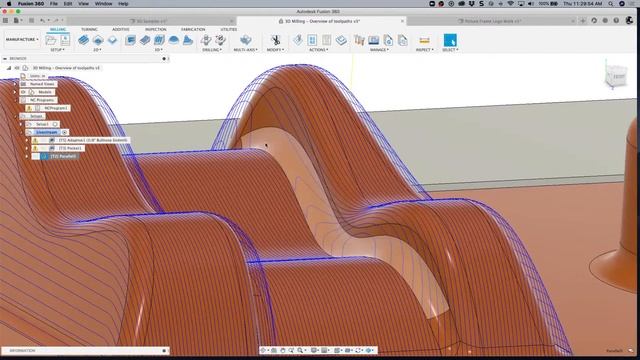The height and width of the screenshot is (360, 640).
Task: Select the Drill tool
Action: coord(206,40)
